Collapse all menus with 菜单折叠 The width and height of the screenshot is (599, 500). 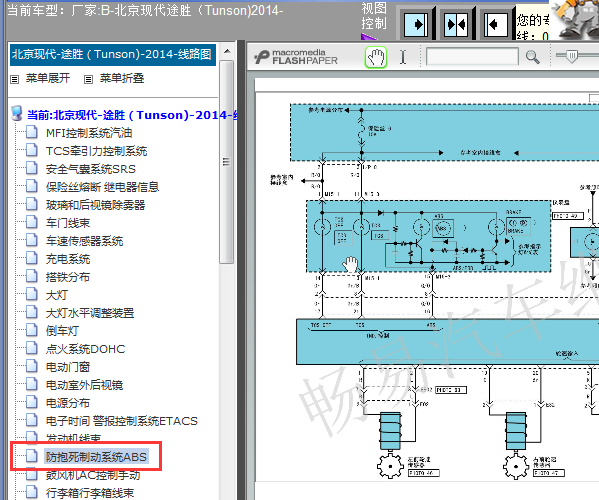(122, 78)
